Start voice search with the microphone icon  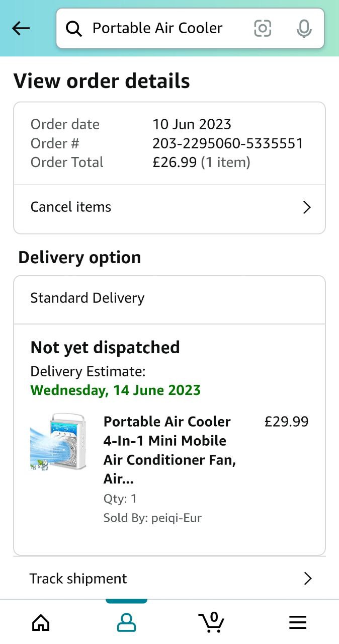click(304, 29)
